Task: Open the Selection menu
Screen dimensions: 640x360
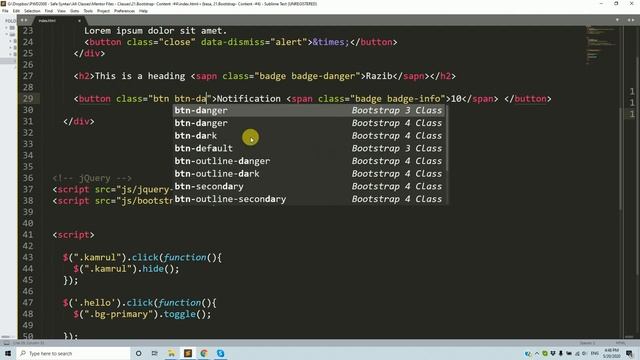Action: pos(32,11)
